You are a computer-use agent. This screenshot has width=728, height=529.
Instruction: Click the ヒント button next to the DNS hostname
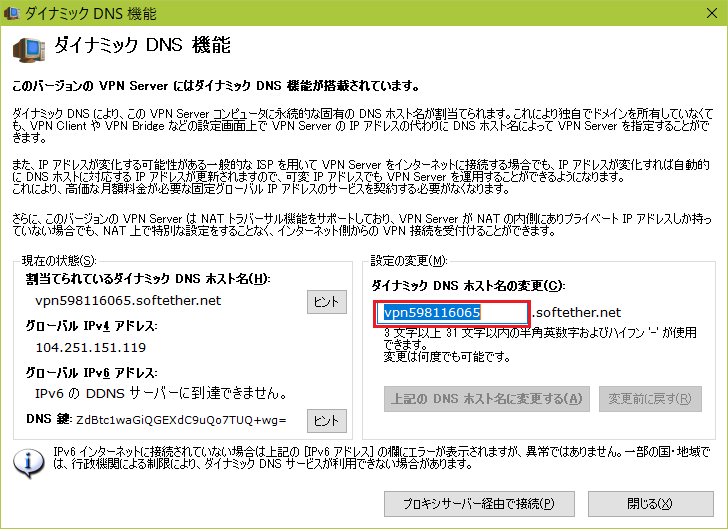(326, 302)
